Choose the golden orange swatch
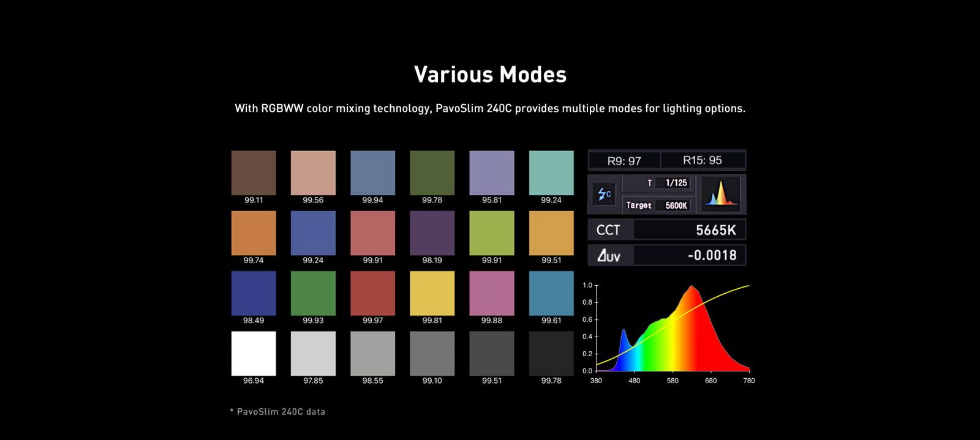Screen dimensions: 980x440 coord(551,233)
